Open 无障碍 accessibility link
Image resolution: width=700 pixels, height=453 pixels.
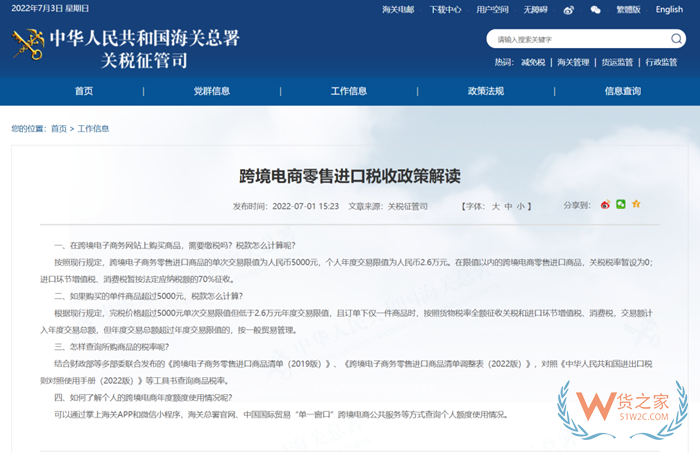[535, 10]
